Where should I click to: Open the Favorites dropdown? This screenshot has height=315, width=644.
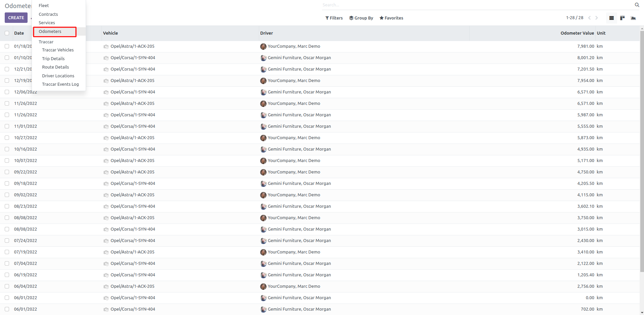pyautogui.click(x=391, y=18)
